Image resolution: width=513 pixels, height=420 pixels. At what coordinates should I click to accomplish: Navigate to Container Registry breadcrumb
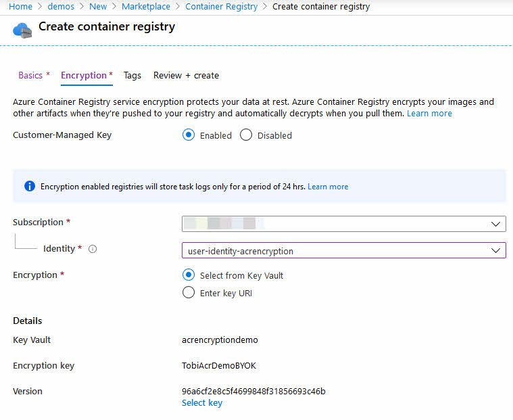click(222, 7)
